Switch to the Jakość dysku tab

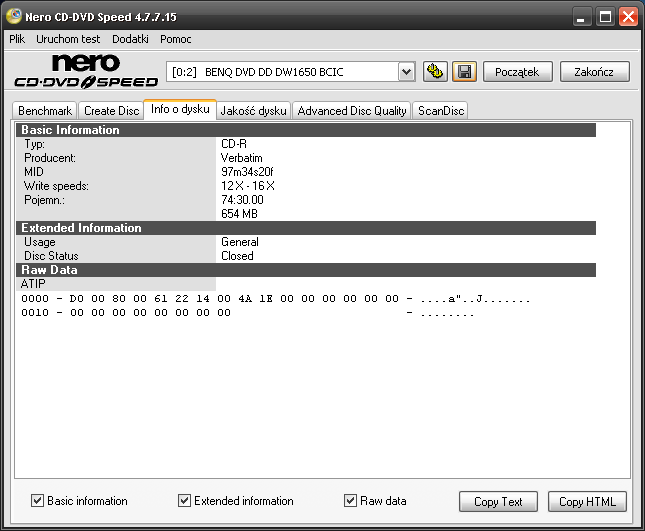point(253,111)
